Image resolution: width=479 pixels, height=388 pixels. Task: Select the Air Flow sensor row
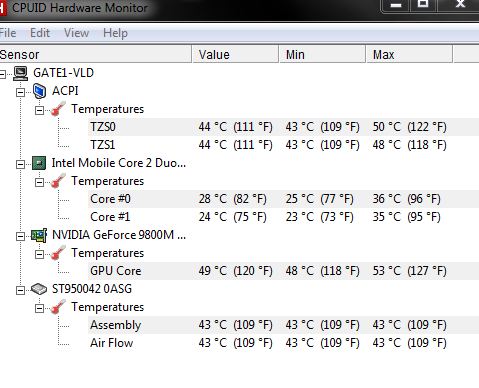[283, 343]
